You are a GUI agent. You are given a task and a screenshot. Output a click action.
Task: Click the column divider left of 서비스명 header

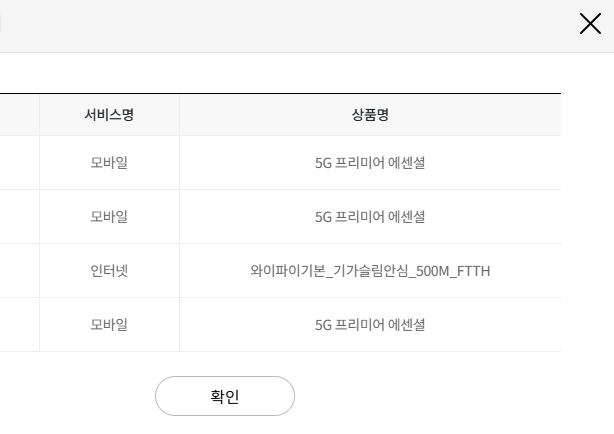point(39,115)
